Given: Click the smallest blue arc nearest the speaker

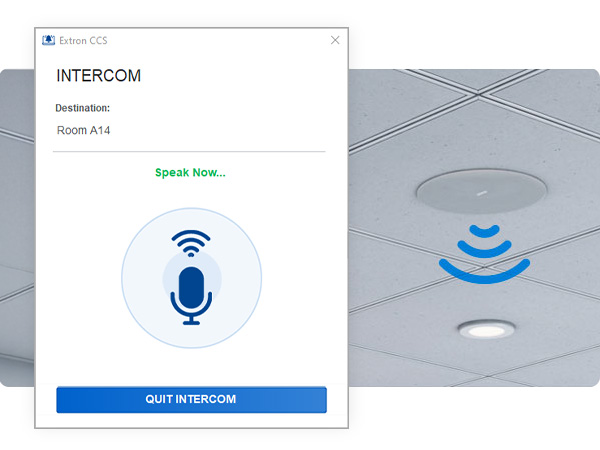Looking at the screenshot, I should (484, 231).
